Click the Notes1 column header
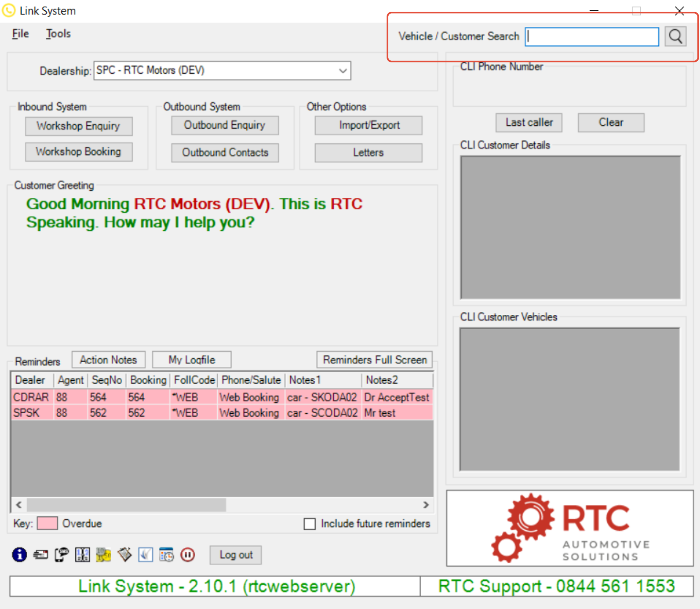 pyautogui.click(x=323, y=380)
